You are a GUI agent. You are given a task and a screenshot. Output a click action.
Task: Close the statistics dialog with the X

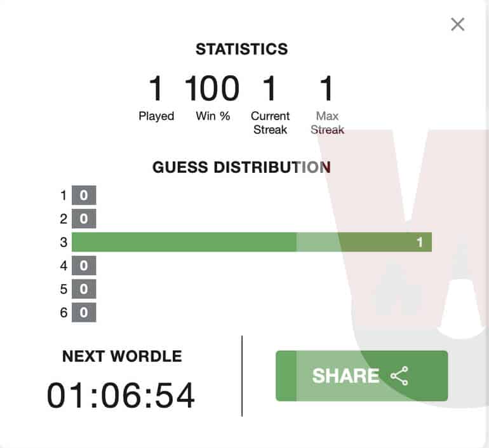(x=457, y=24)
